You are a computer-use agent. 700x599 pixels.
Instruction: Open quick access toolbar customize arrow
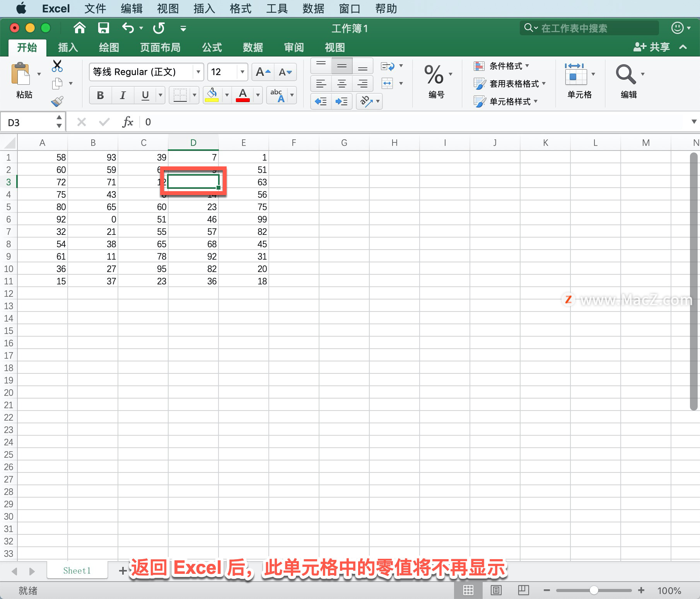coord(183,28)
